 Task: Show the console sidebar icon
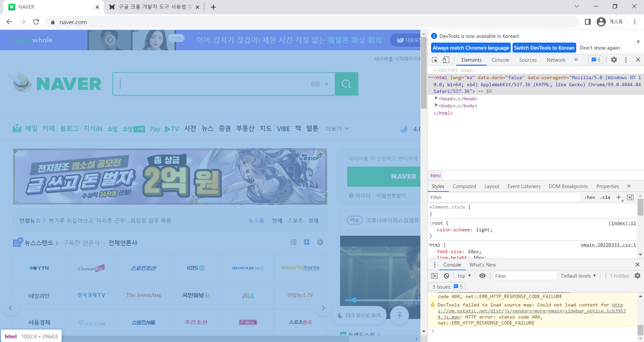click(x=434, y=276)
